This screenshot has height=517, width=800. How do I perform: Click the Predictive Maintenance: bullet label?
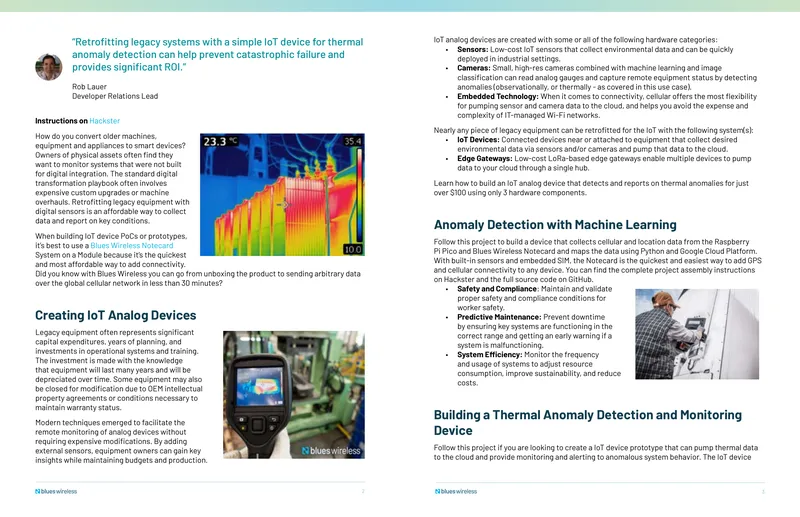(x=499, y=317)
